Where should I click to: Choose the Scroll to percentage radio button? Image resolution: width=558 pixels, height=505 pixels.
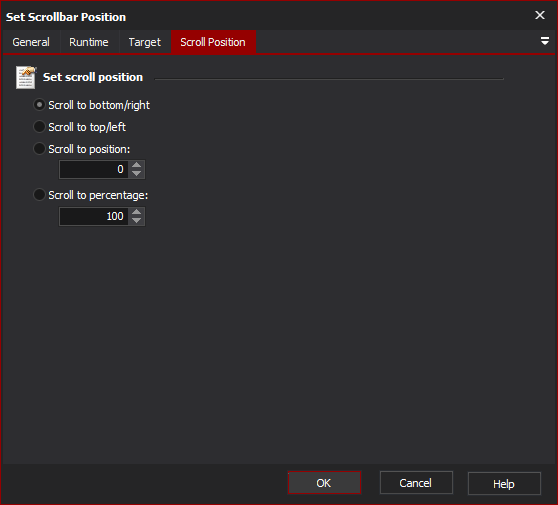(x=39, y=195)
